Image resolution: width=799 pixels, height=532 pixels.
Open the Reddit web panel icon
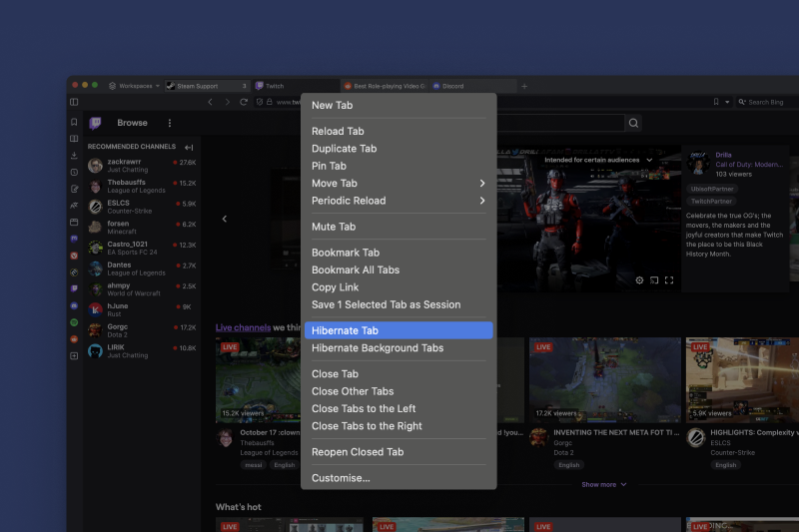(74, 339)
